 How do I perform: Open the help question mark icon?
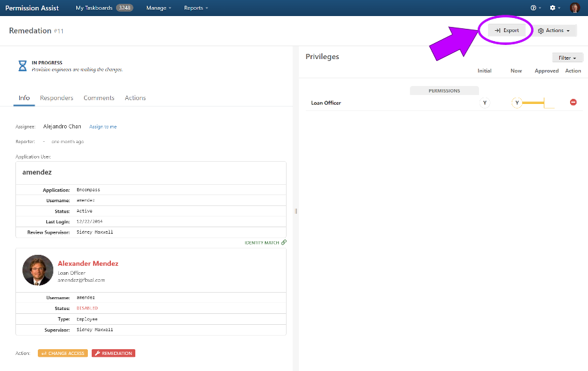pos(533,8)
